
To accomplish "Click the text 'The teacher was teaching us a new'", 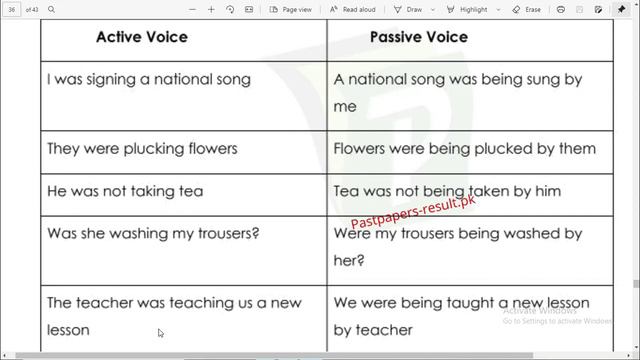I will 174,303.
